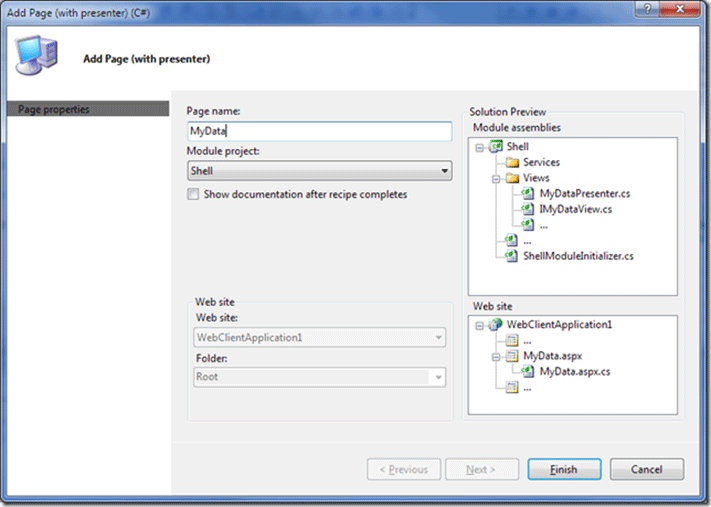Select the ShellModuleInitializer.cs file icon

[511, 255]
